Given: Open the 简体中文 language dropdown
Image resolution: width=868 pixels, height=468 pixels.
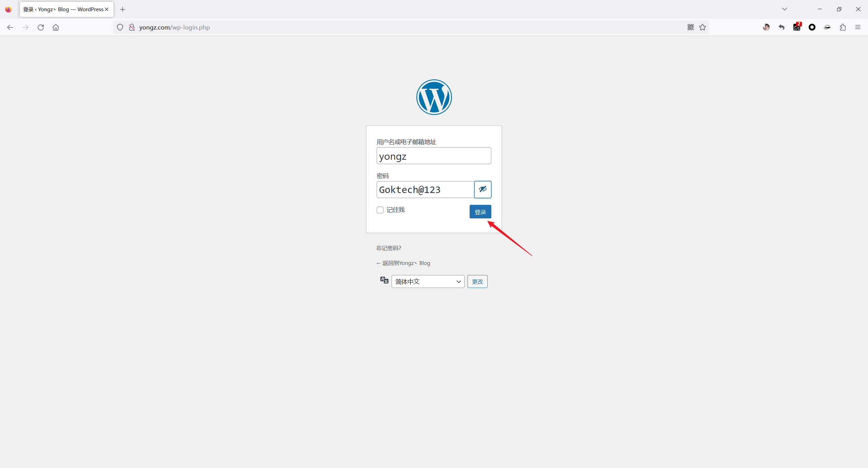Looking at the screenshot, I should click(x=428, y=281).
